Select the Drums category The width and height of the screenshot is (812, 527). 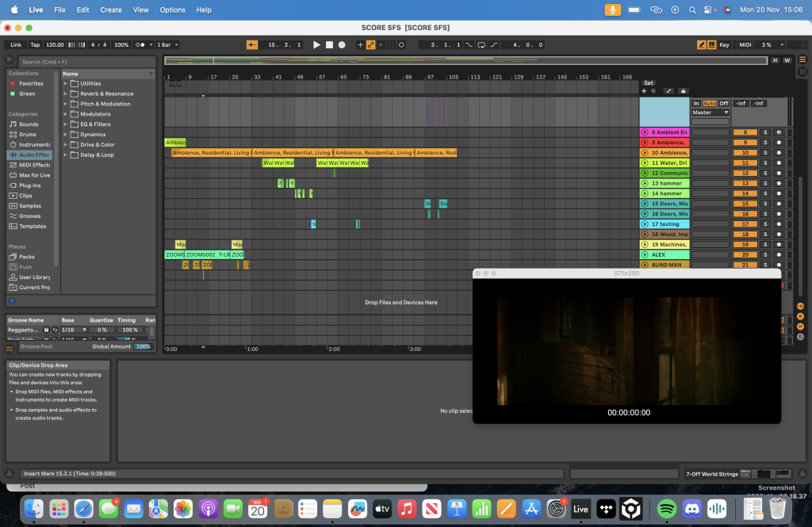pyautogui.click(x=28, y=135)
